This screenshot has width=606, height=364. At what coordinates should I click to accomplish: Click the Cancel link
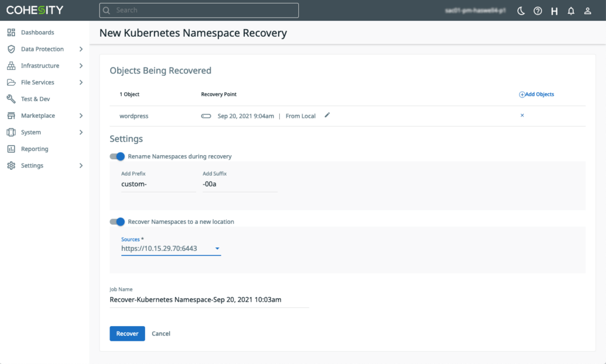pos(161,334)
